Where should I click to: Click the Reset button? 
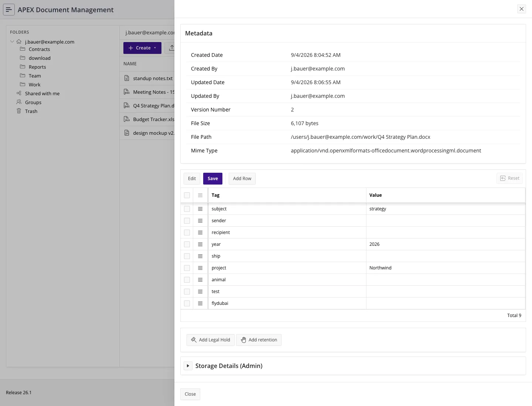coord(510,178)
